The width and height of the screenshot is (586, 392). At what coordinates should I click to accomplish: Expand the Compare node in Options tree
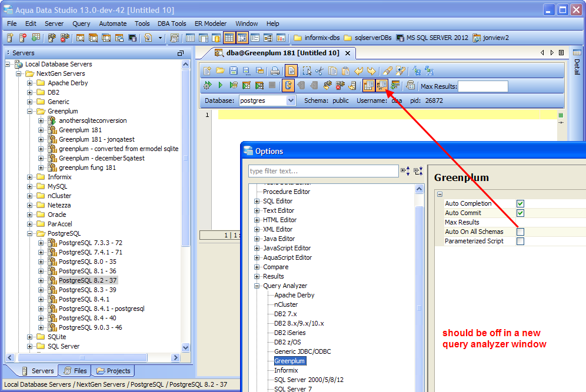(257, 267)
